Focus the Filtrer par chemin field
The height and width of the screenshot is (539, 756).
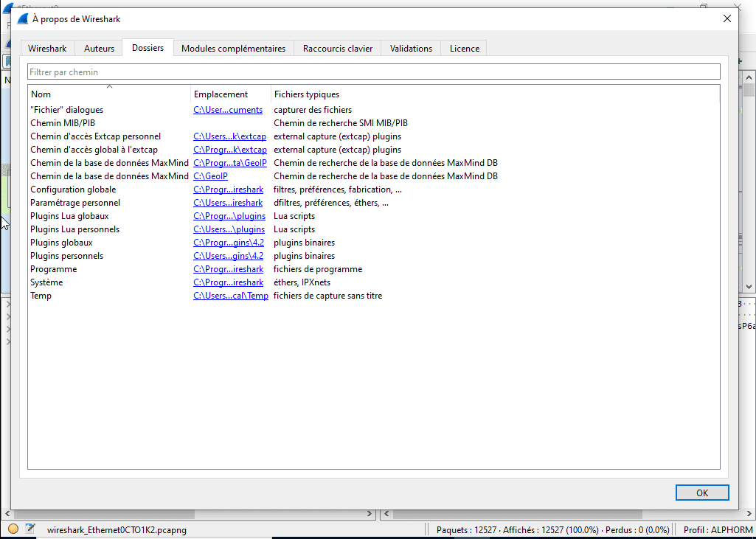tap(374, 72)
